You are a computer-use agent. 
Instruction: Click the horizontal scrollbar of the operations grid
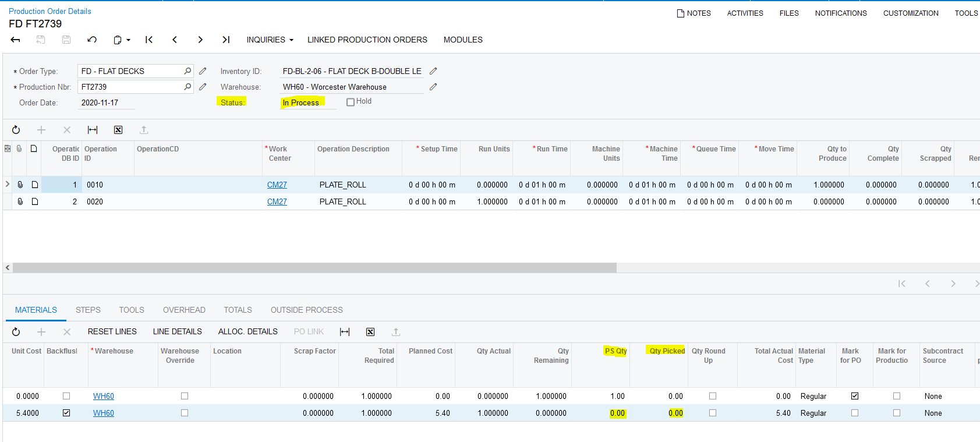pos(314,268)
